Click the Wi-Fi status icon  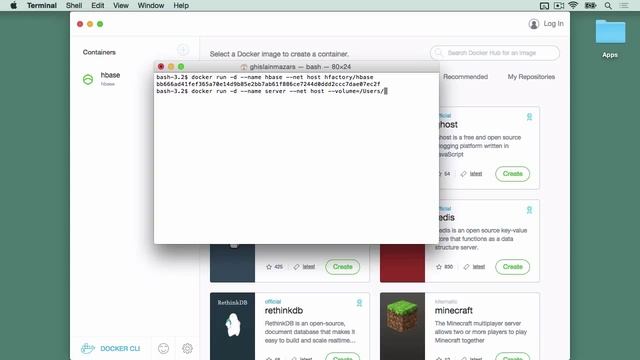573,5
